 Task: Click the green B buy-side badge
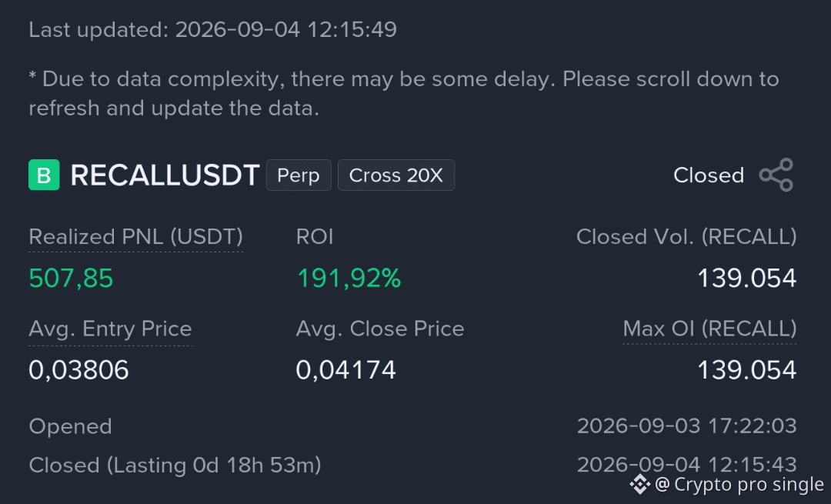(44, 175)
